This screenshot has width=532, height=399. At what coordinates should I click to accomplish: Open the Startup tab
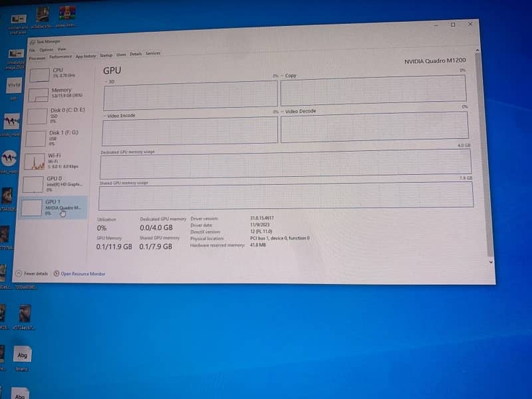click(106, 55)
